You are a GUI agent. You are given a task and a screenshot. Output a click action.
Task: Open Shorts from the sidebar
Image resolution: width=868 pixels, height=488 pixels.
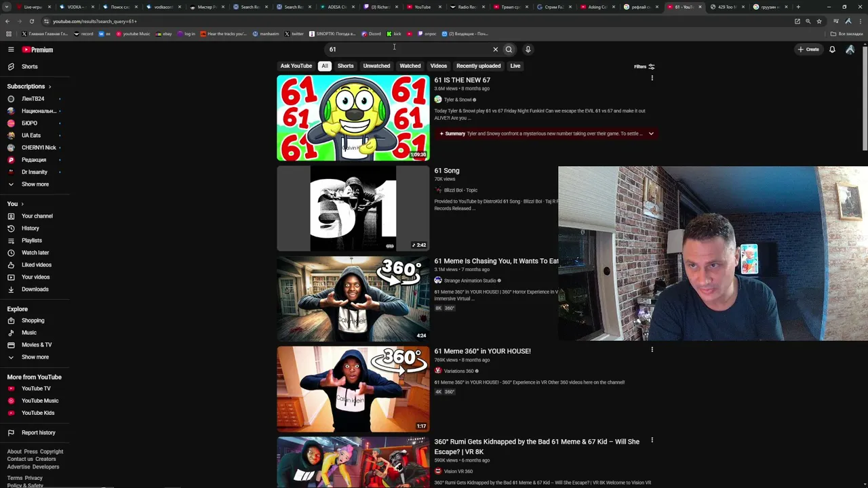pyautogui.click(x=29, y=66)
